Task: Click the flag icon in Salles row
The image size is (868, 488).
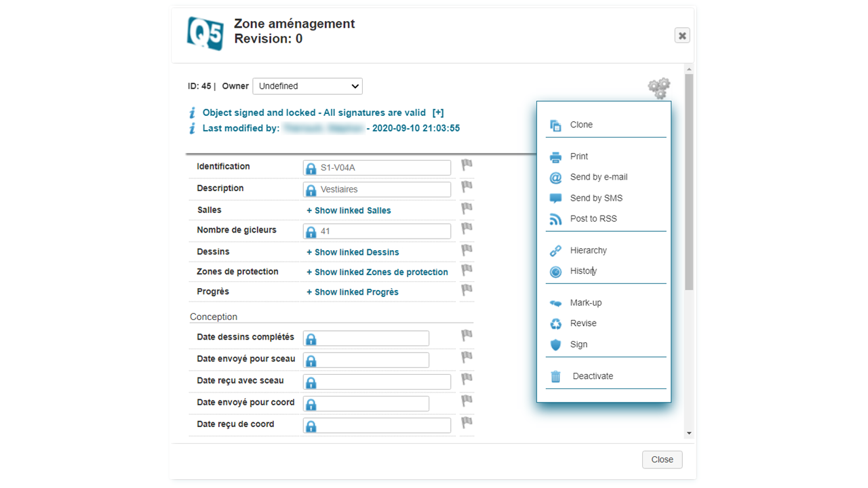Action: [x=467, y=208]
